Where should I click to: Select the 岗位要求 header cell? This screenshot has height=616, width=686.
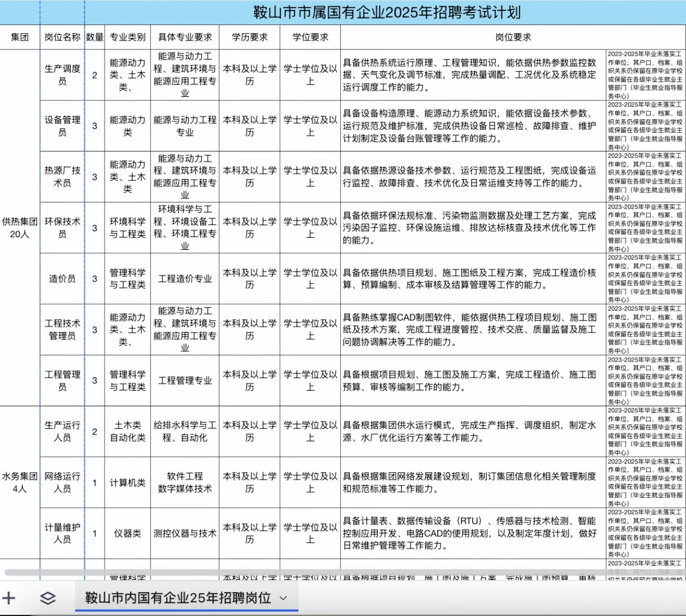click(513, 37)
